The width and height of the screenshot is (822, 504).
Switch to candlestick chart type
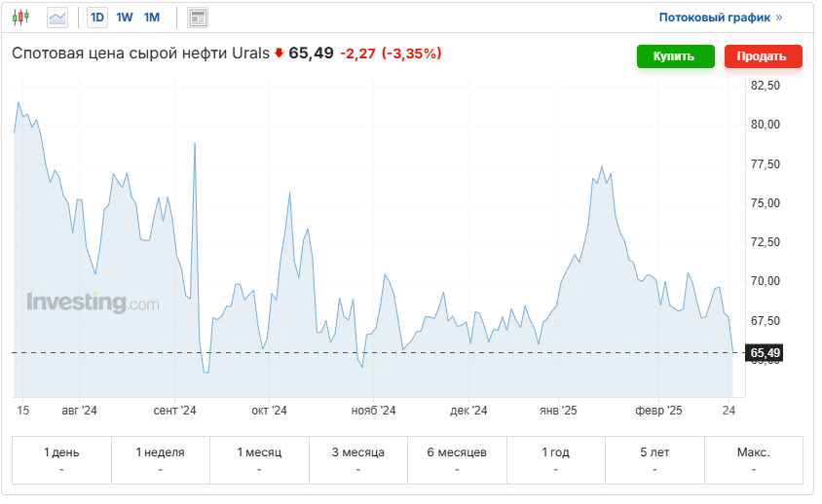click(x=21, y=18)
